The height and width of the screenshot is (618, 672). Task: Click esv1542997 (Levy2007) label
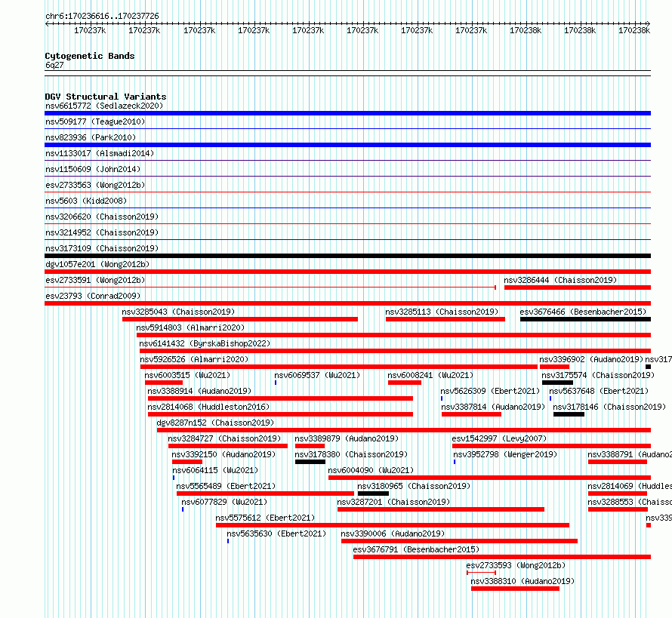499,438
